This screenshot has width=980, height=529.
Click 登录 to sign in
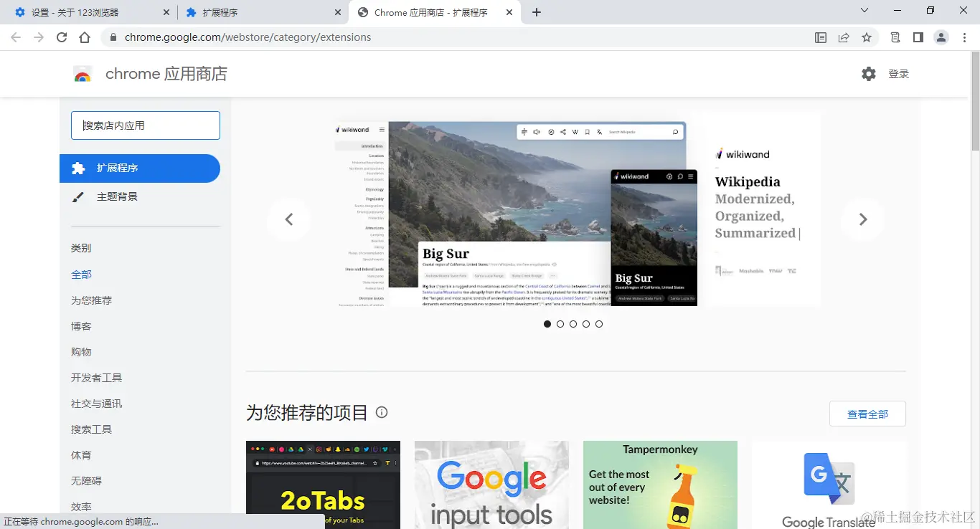tap(899, 74)
